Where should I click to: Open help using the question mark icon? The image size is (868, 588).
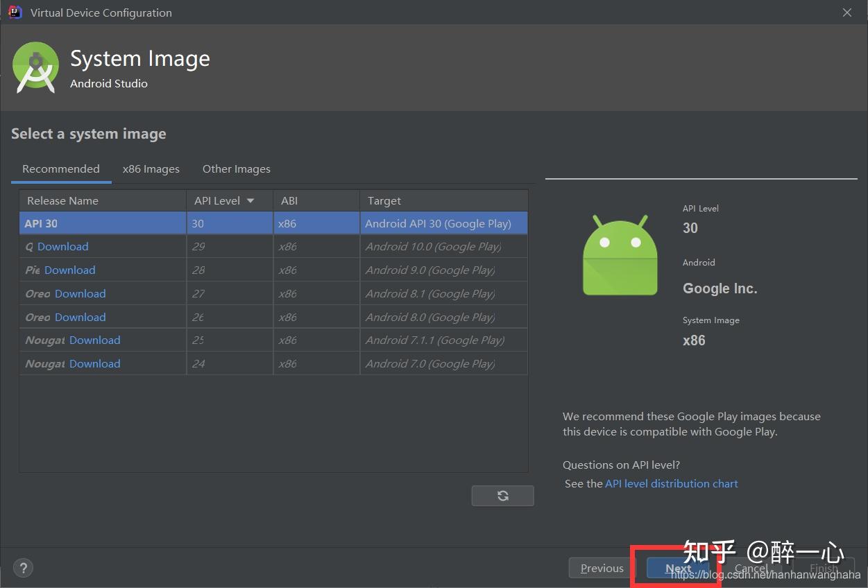pos(23,567)
